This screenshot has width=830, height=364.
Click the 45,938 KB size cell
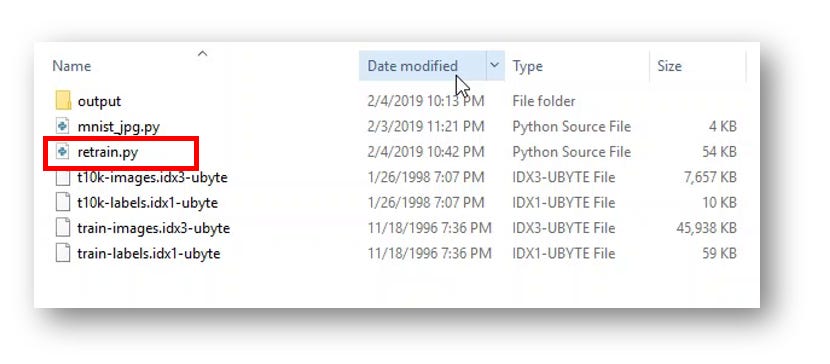coord(706,229)
